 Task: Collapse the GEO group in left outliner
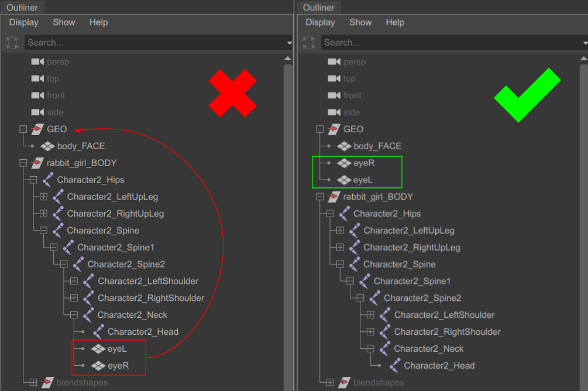point(23,129)
